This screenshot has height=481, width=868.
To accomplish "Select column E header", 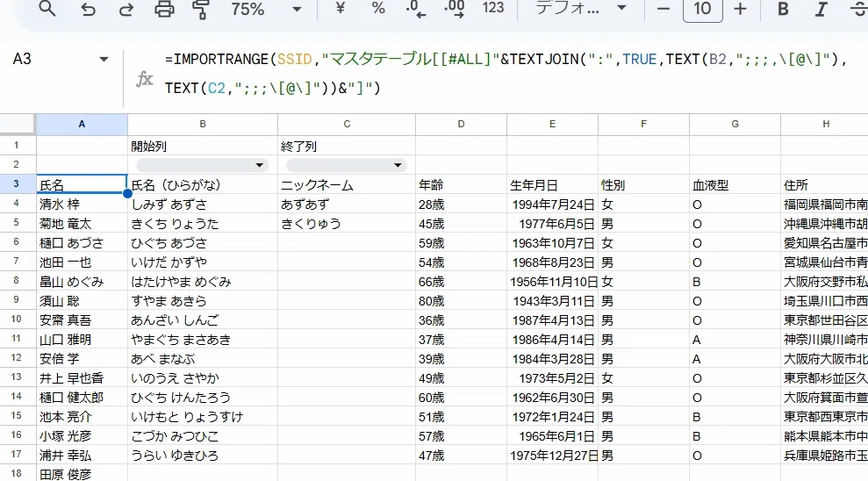I will [x=552, y=125].
